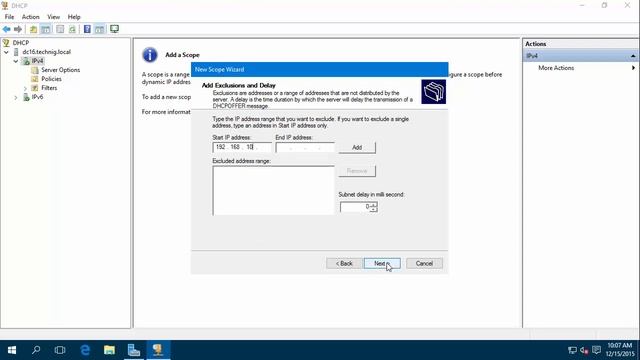Open Server Manager from taskbar
640x360 pixels.
pos(133,350)
